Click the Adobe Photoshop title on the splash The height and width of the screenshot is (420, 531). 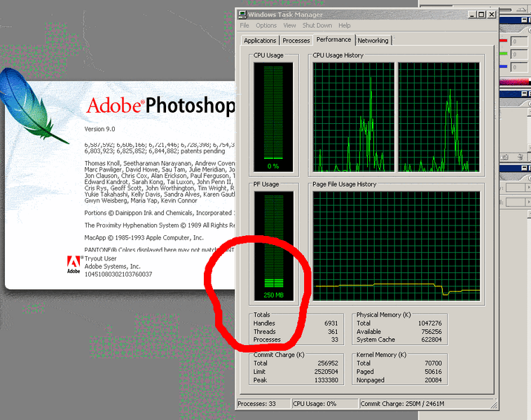coord(160,106)
